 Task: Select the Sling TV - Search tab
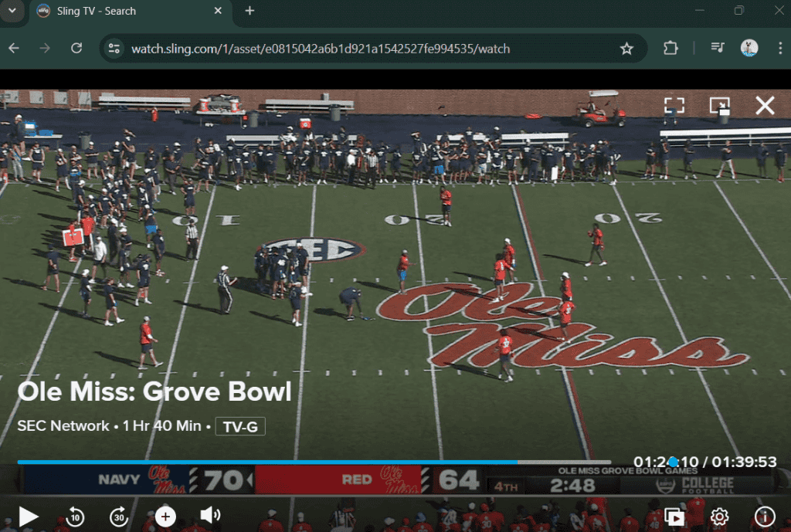coord(131,11)
